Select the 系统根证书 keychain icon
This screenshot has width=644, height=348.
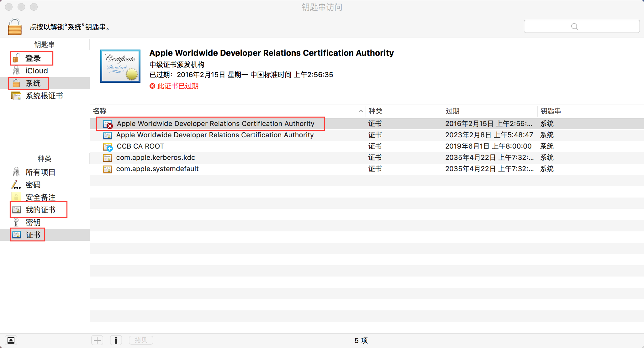(x=16, y=96)
